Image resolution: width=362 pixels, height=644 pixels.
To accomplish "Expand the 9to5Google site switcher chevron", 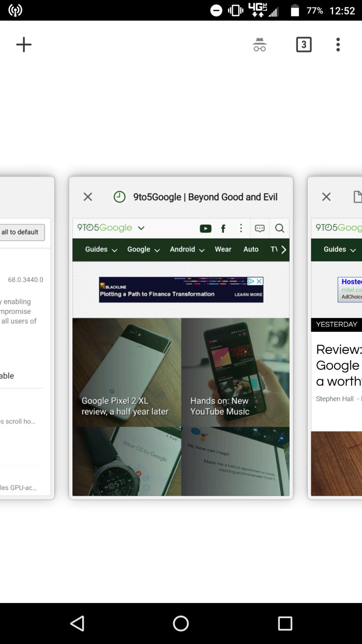I will tap(141, 228).
